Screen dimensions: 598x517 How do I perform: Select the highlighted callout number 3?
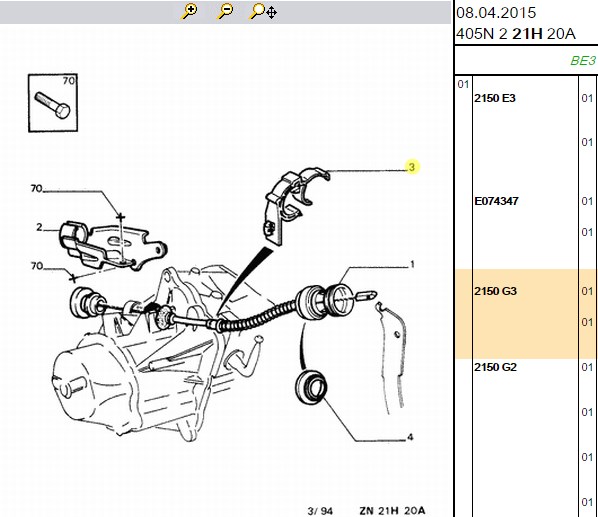click(x=412, y=167)
